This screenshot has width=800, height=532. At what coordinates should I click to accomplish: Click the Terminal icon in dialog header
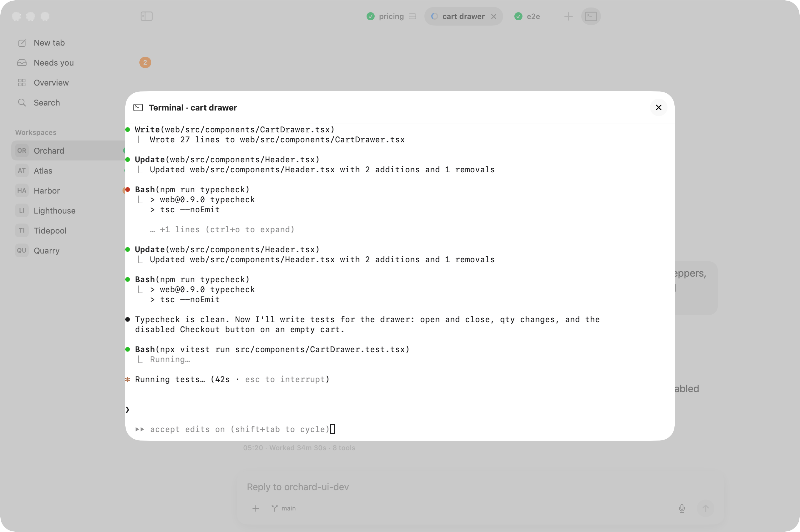pyautogui.click(x=138, y=107)
